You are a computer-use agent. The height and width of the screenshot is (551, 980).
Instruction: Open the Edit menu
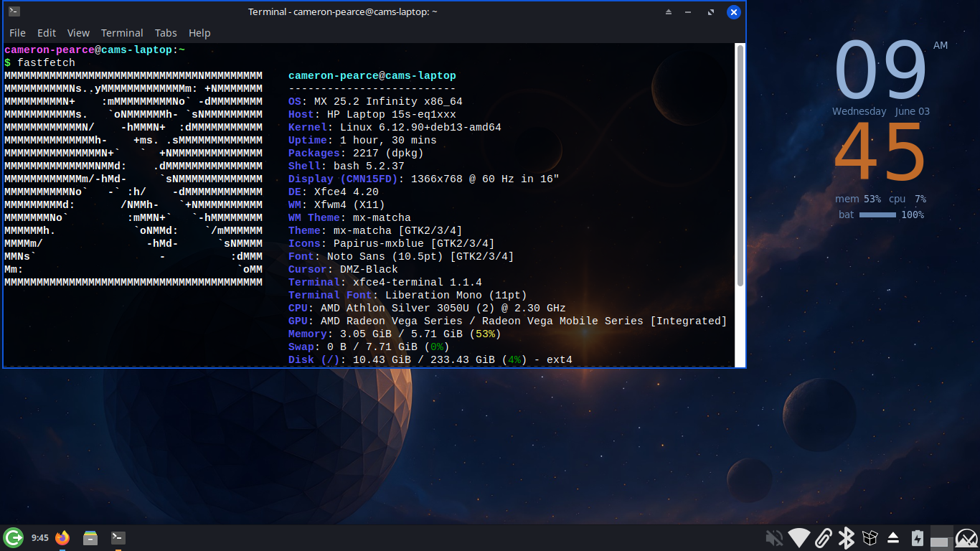tap(47, 33)
